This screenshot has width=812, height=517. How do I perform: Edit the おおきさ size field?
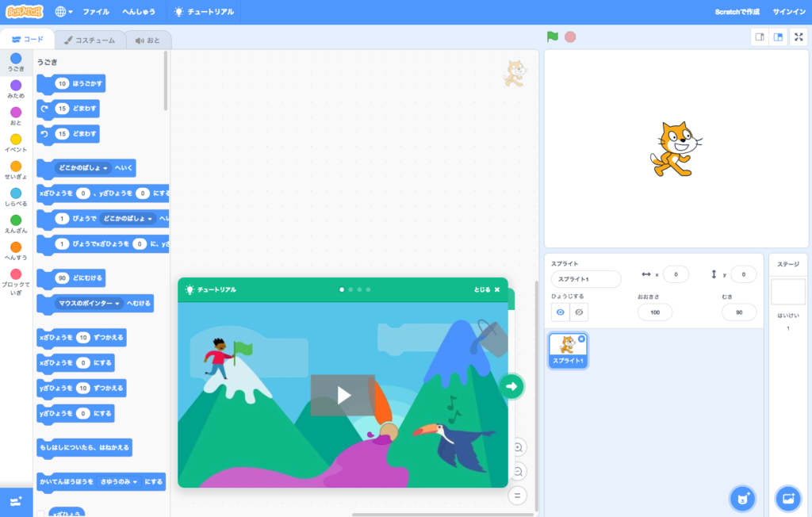[x=655, y=312]
